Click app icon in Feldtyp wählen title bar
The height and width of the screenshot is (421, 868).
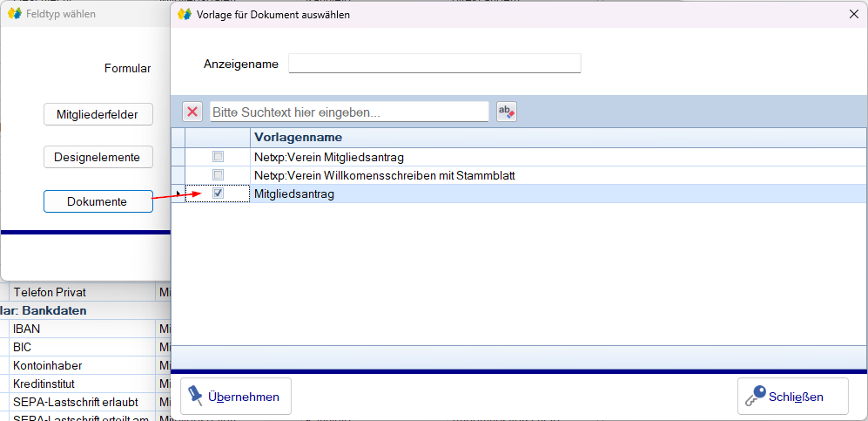click(x=14, y=14)
